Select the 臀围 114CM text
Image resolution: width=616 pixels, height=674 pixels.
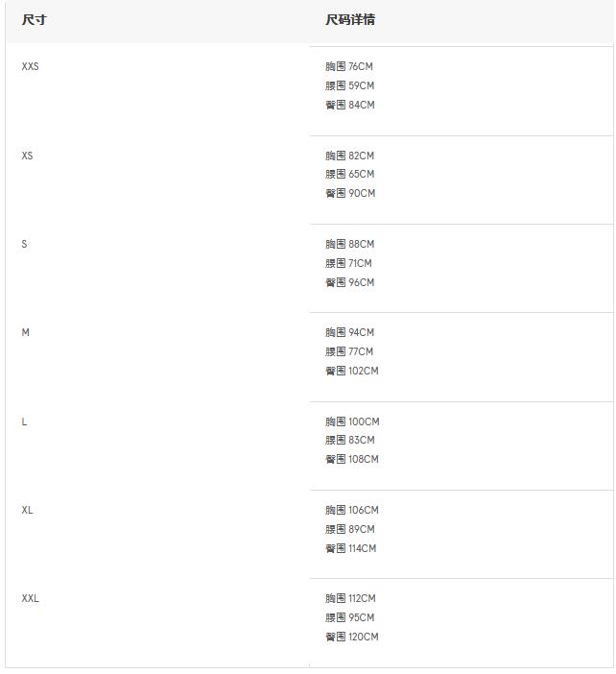point(351,548)
